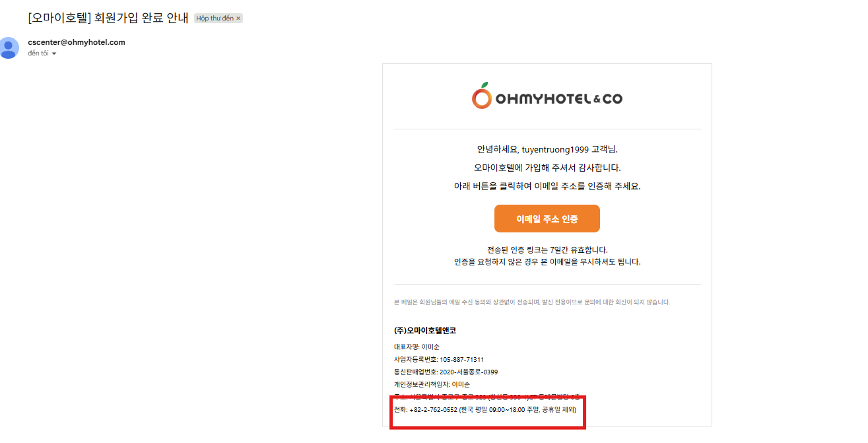The width and height of the screenshot is (868, 443).
Task: Click the 오마이호텔에 가입해 주셔서 감사합니다 line
Action: pyautogui.click(x=547, y=168)
